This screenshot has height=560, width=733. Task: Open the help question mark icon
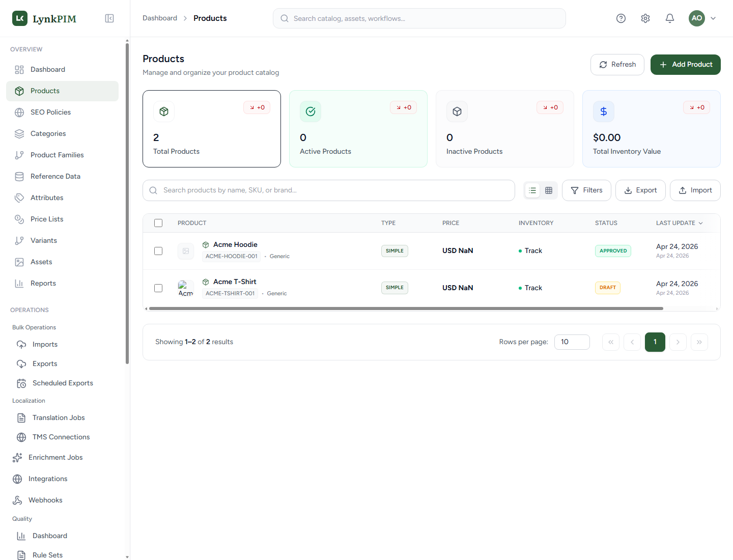click(x=621, y=18)
